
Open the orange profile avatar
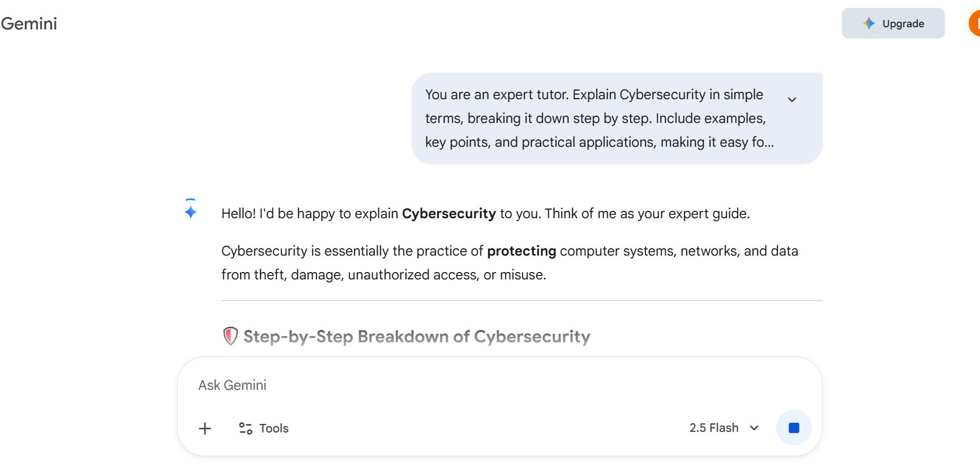pos(975,23)
